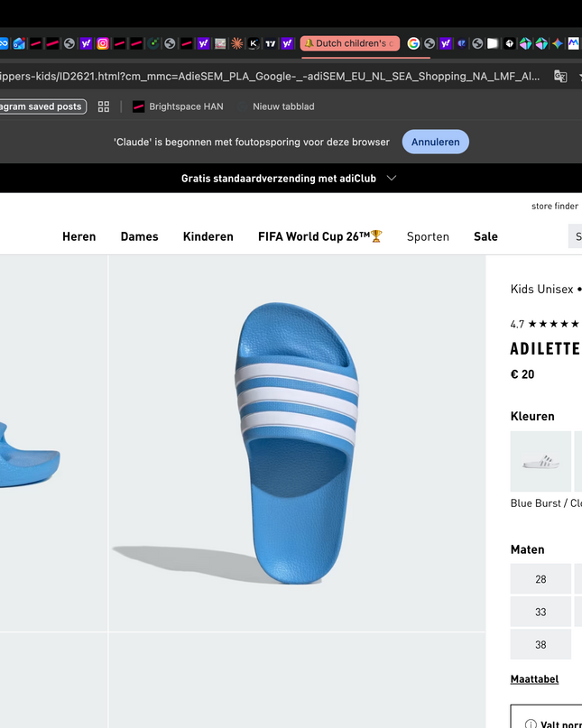582x728 pixels.
Task: Click the Kleuren heading
Action: 532,416
